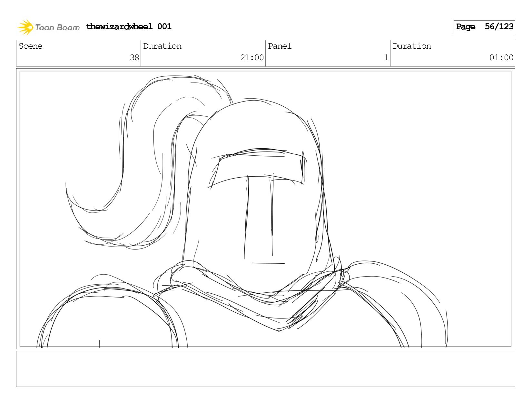Viewport: 532px width, 411px height.
Task: Select scene duration value '21:00'
Action: (252, 58)
